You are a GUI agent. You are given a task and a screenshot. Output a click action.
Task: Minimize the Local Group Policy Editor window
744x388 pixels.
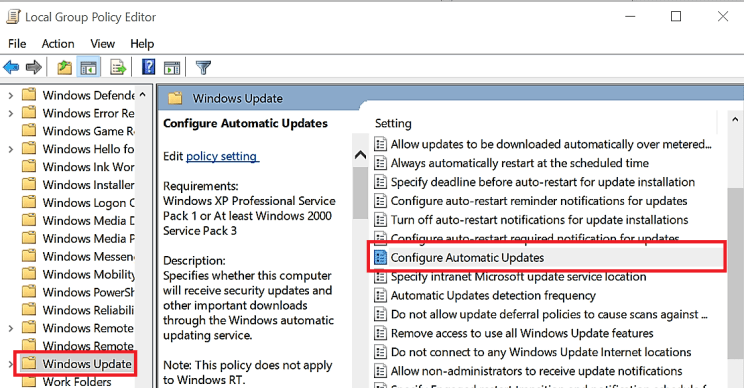click(x=630, y=17)
